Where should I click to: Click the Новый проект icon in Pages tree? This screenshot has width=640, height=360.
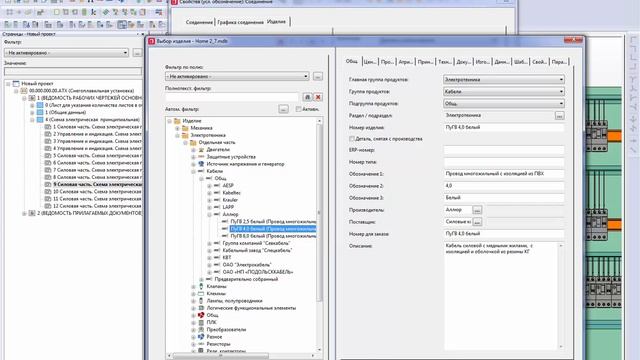click(16, 83)
